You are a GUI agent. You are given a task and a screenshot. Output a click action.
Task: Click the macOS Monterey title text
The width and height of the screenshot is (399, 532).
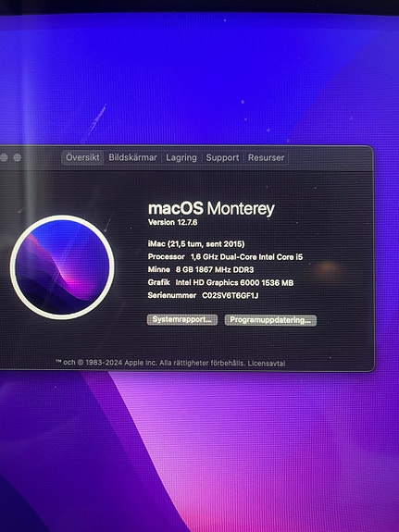pyautogui.click(x=211, y=208)
